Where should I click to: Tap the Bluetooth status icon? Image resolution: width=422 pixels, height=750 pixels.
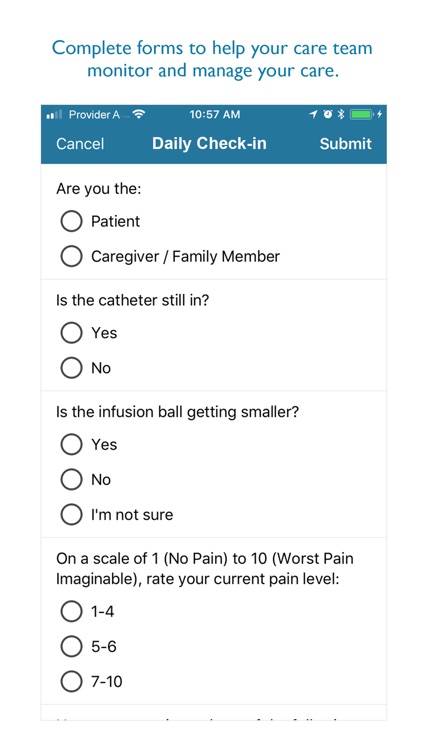pyautogui.click(x=341, y=114)
